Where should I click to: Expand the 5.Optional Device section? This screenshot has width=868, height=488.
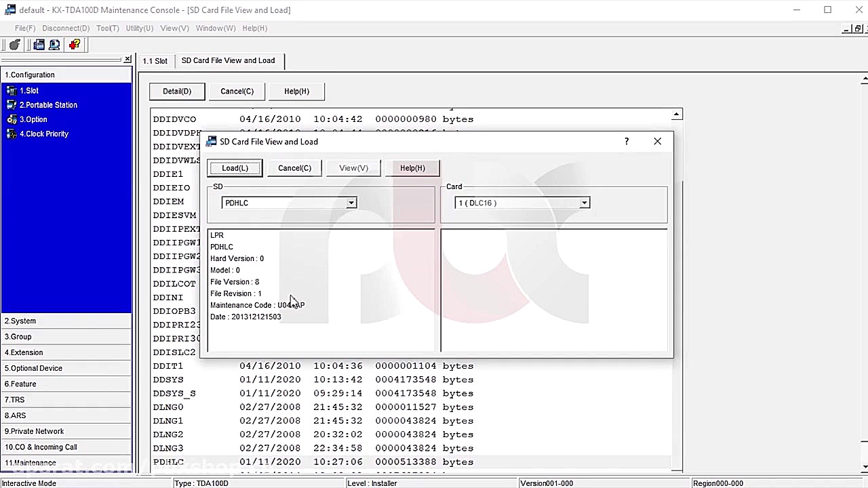pos(66,368)
